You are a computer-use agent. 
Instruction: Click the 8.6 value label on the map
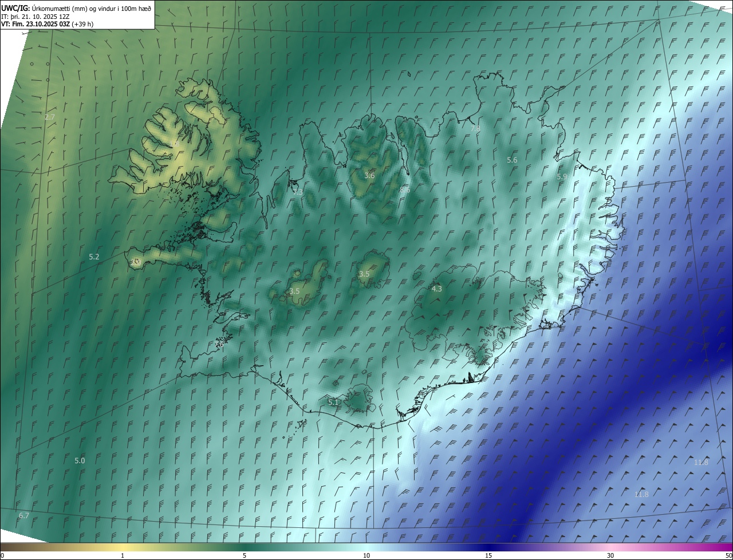click(x=405, y=190)
